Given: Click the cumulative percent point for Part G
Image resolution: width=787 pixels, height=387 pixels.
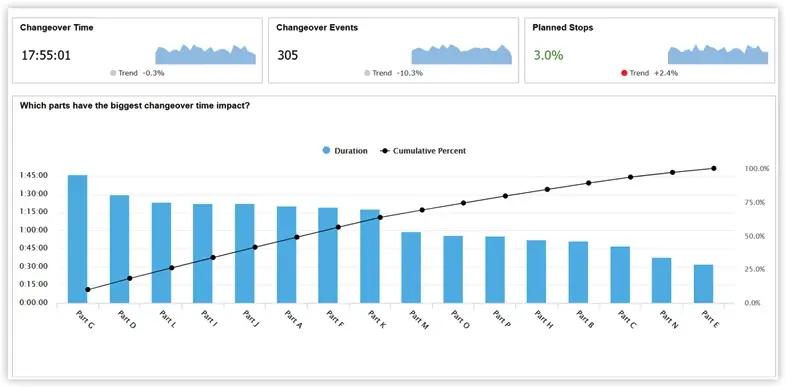Looking at the screenshot, I should [x=88, y=290].
